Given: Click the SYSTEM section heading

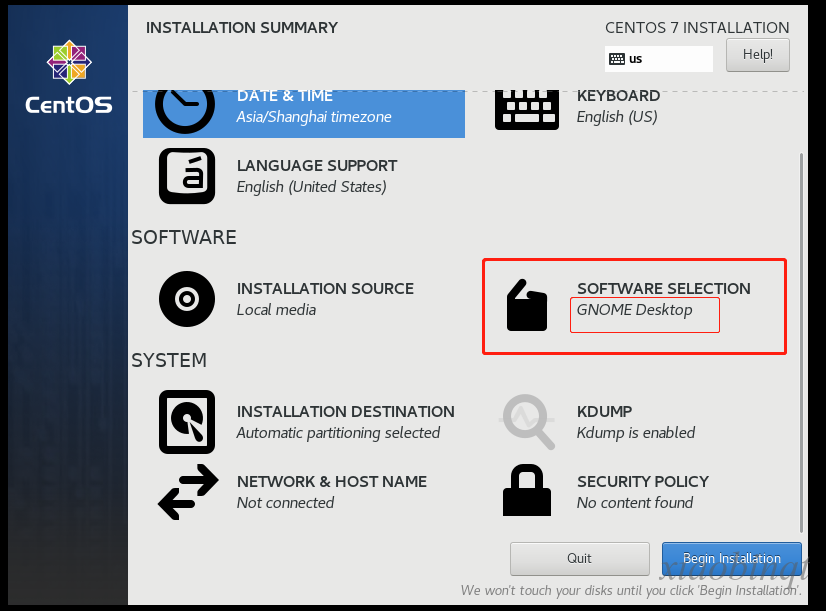Looking at the screenshot, I should coord(169,360).
